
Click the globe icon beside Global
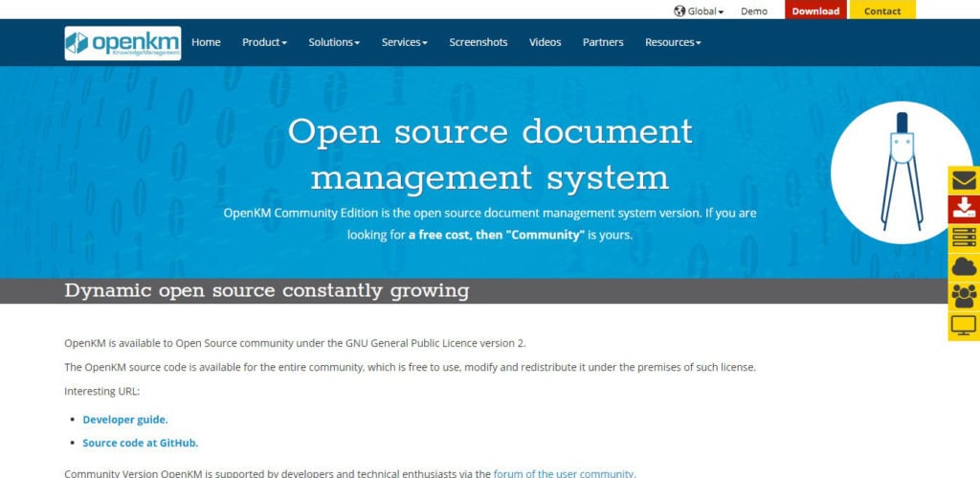679,11
